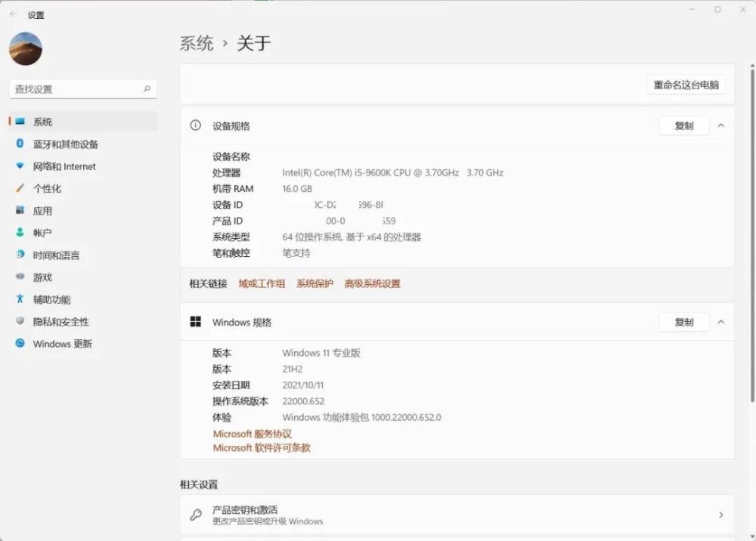Click the update icon beside Windows 更新
This screenshot has width=756, height=541.
coord(20,343)
